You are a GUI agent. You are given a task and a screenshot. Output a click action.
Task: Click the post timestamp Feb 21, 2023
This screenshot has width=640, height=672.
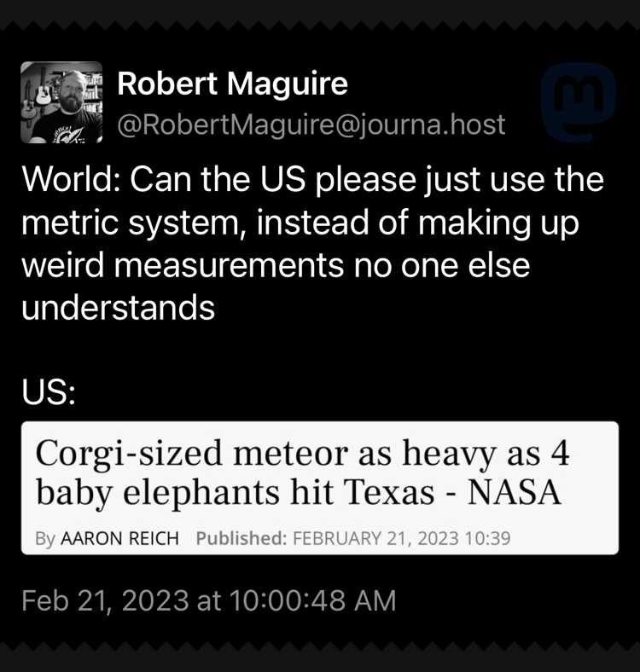tap(104, 600)
